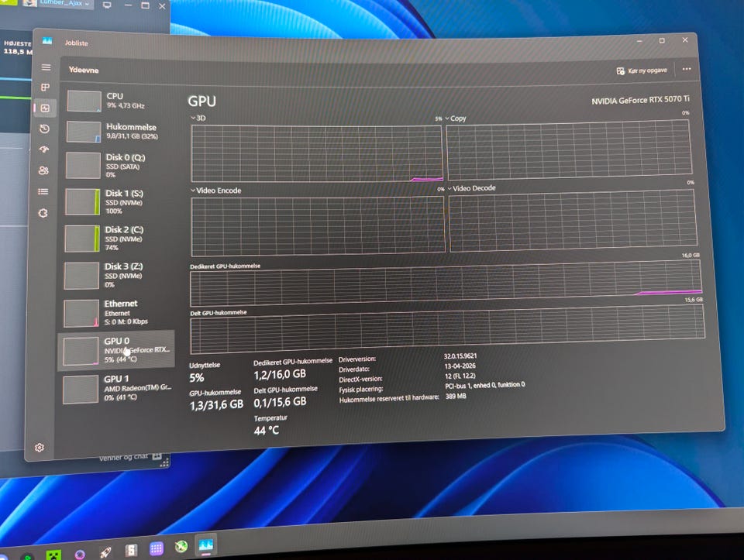Select the Performance (Ydeevne) sidebar icon
The image size is (744, 560).
coord(46,108)
